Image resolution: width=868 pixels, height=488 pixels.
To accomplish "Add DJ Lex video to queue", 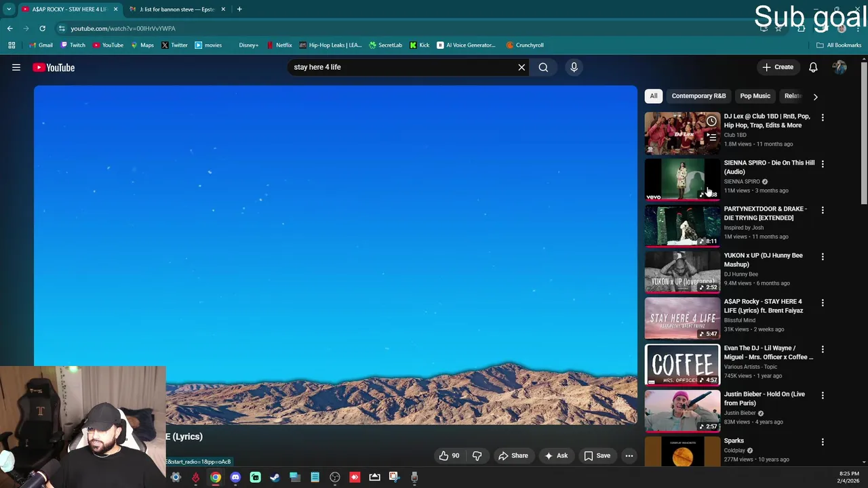I will [x=711, y=137].
